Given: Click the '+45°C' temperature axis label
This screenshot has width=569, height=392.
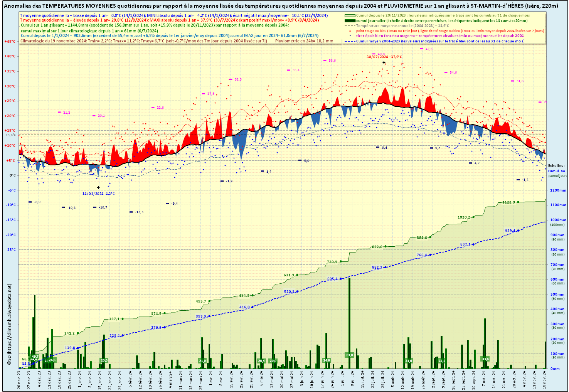Looking at the screenshot, I should [x=10, y=41].
